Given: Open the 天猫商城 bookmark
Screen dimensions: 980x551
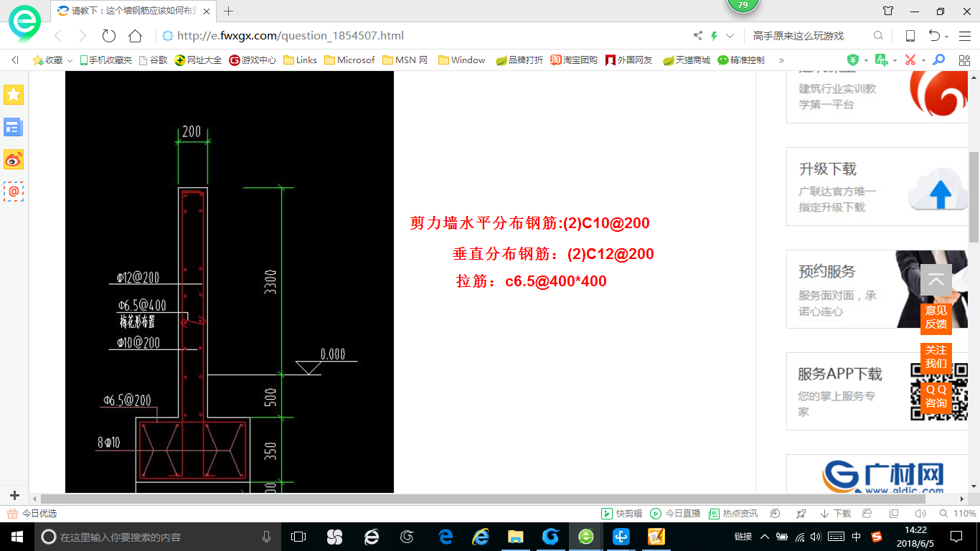Looking at the screenshot, I should click(x=687, y=60).
